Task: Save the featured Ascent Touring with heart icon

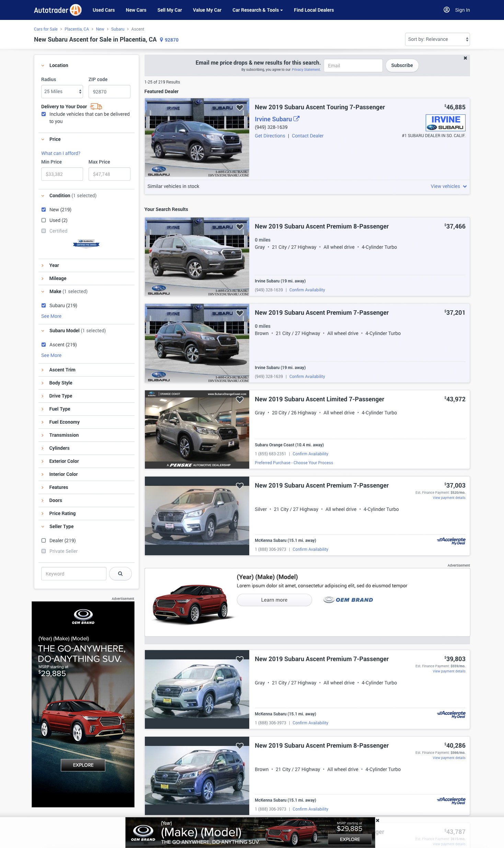Action: [240, 108]
